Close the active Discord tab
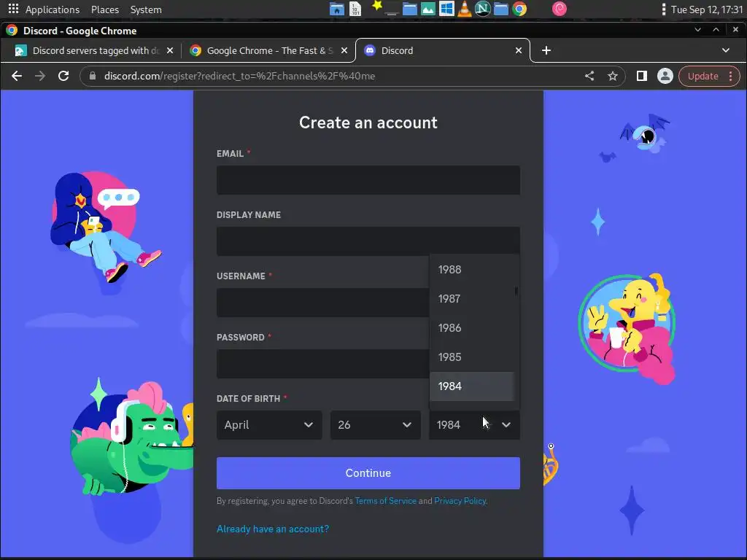Viewport: 747px width, 560px height. tap(519, 50)
